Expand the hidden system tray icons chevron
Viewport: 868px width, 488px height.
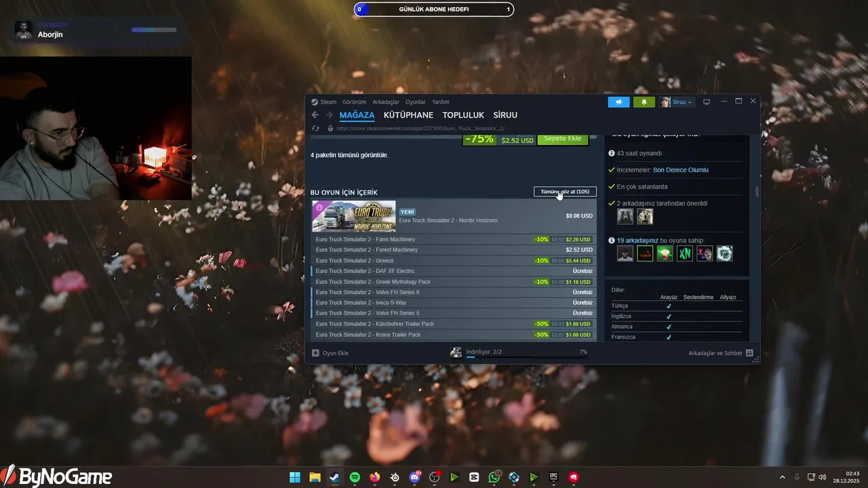(783, 477)
